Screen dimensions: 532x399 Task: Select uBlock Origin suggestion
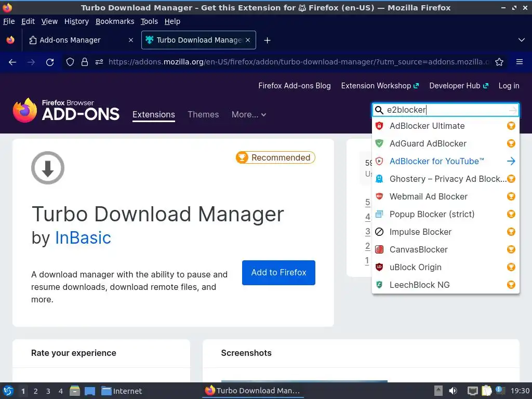[445, 267]
